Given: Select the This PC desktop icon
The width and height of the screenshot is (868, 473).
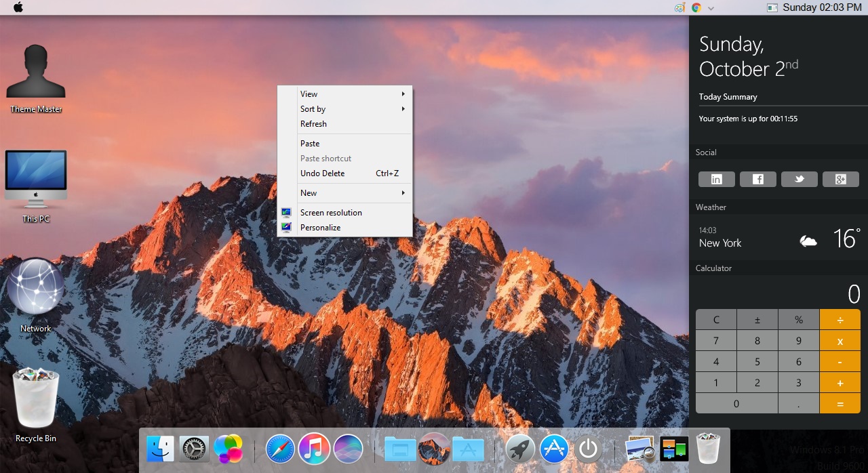Looking at the screenshot, I should coord(36,186).
